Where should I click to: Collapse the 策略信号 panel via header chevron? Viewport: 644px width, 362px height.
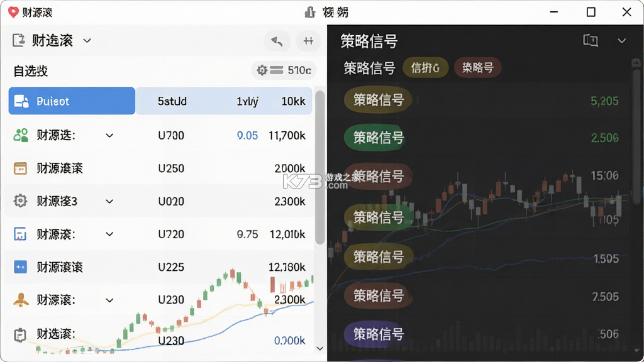point(621,41)
